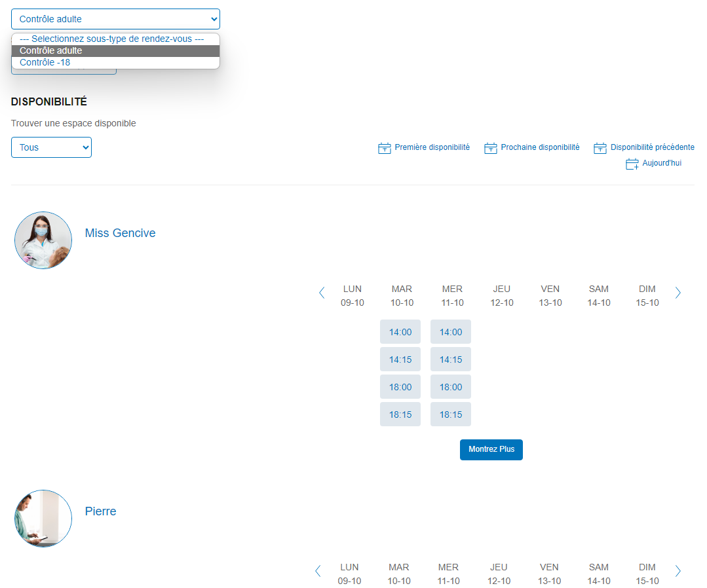Click the Disponibilité précédente calendar icon
Viewport: 707px width, 588px height.
(x=600, y=149)
